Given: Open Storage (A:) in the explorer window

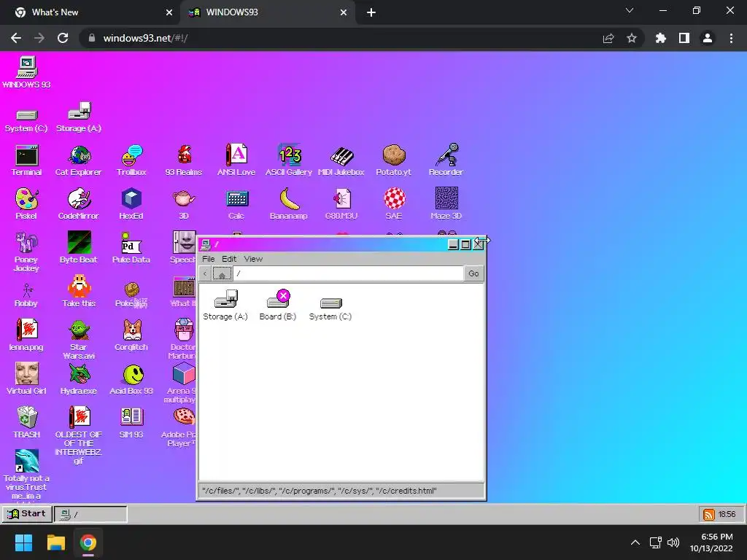Looking at the screenshot, I should (x=225, y=306).
